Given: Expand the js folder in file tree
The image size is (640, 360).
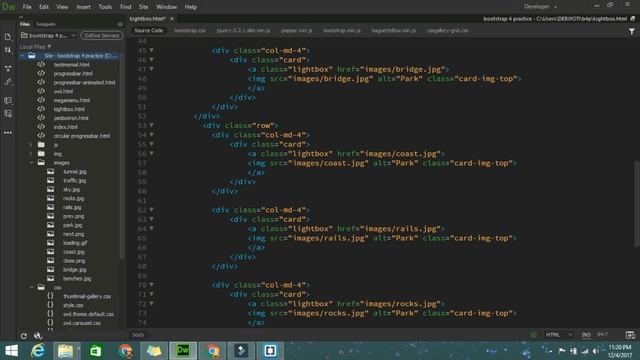Looking at the screenshot, I should [x=31, y=145].
